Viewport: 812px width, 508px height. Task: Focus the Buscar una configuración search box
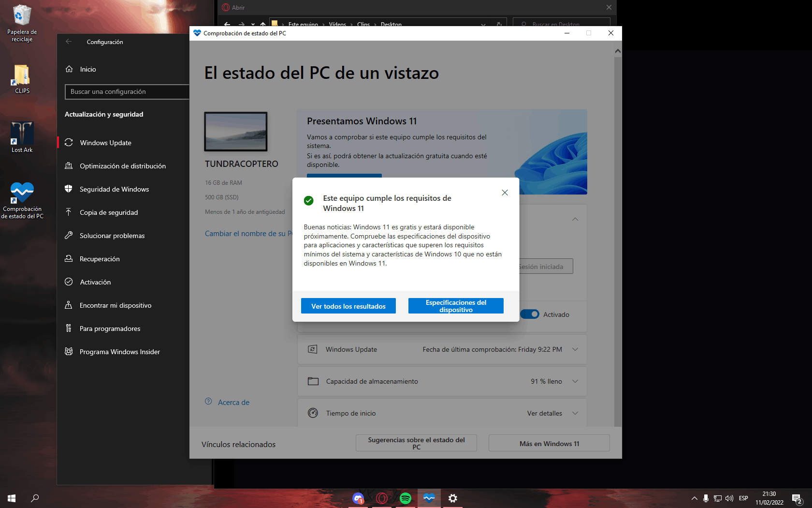click(x=127, y=91)
